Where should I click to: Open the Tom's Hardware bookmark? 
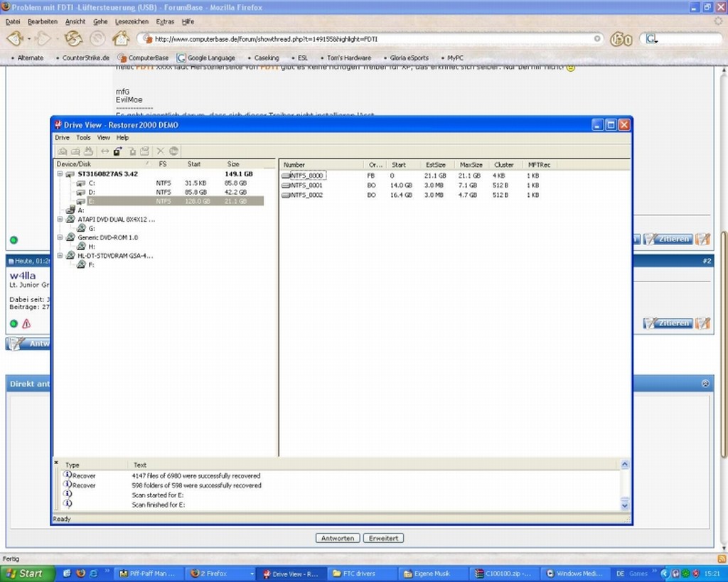tap(346, 58)
